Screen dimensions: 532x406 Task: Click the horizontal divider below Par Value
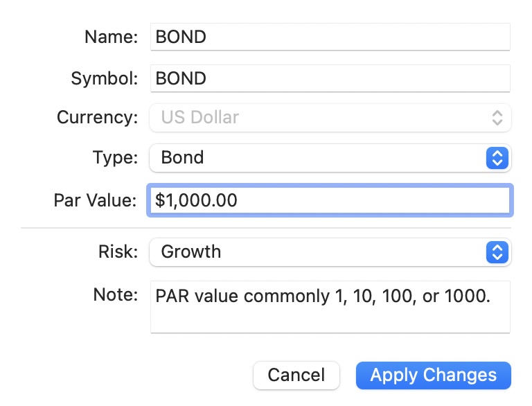(266, 227)
